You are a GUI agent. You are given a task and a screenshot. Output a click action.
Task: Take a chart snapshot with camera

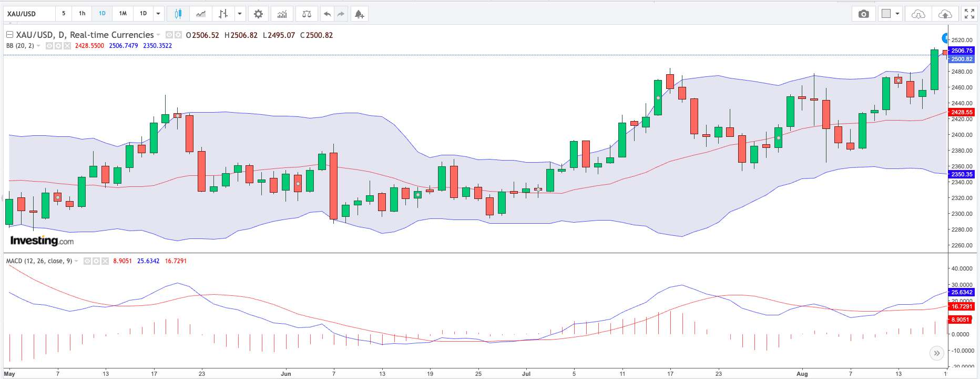(863, 14)
